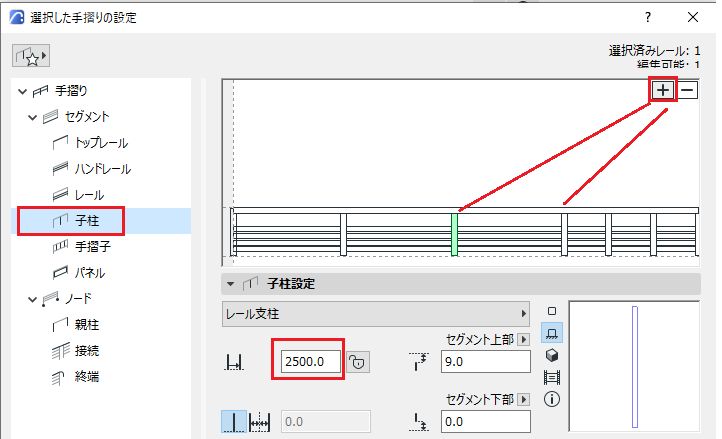Switch preview to 3D cube view
Screen dimensions: 722x439
click(552, 355)
